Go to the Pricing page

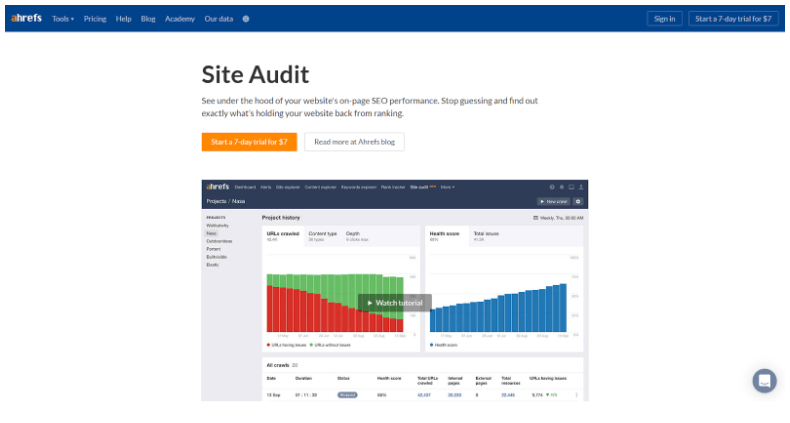tap(95, 19)
